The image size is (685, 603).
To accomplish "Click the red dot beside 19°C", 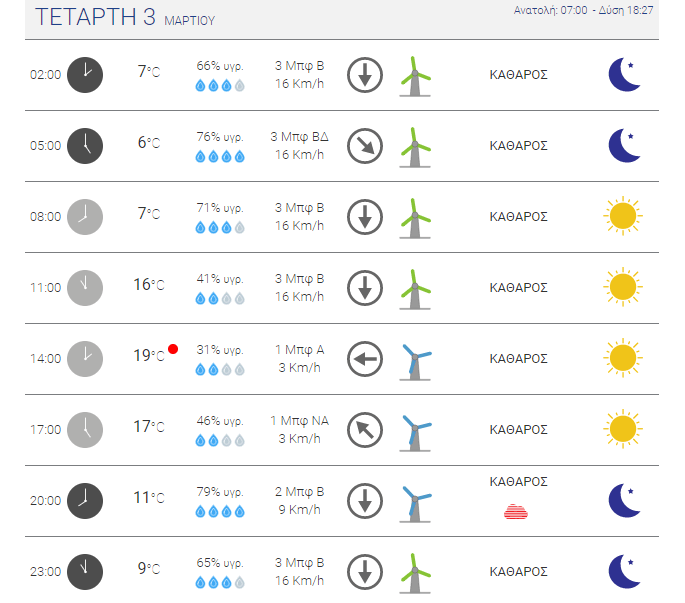I will 173,349.
